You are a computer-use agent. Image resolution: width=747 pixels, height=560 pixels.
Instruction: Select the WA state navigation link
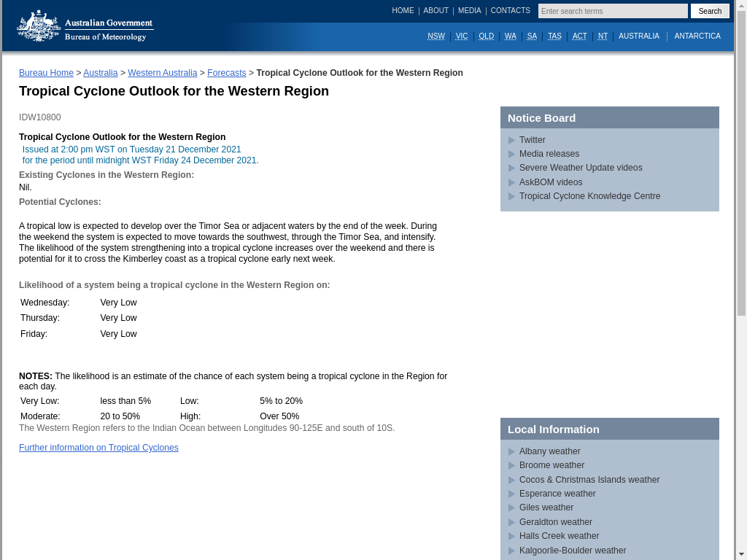510,36
